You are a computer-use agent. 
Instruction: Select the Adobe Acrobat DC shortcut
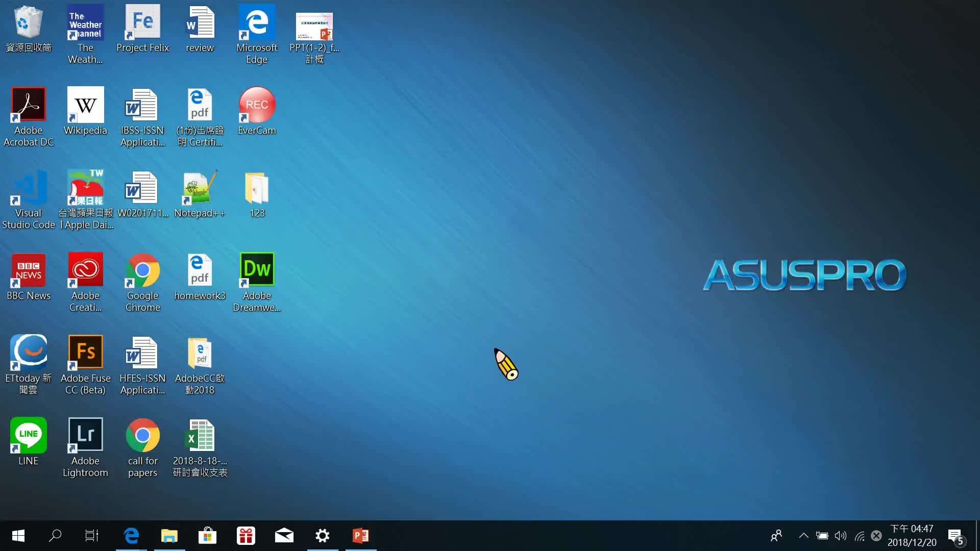29,117
